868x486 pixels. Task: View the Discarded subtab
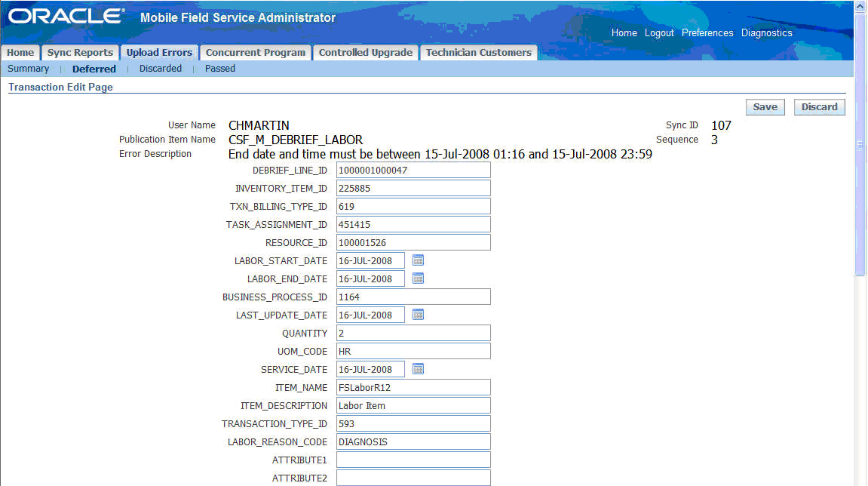point(161,69)
